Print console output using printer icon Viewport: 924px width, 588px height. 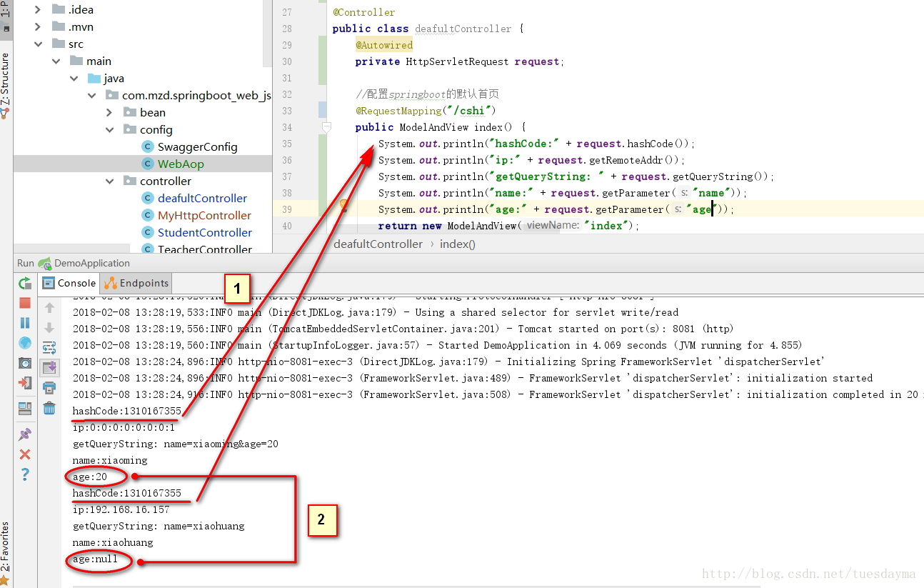coord(49,388)
